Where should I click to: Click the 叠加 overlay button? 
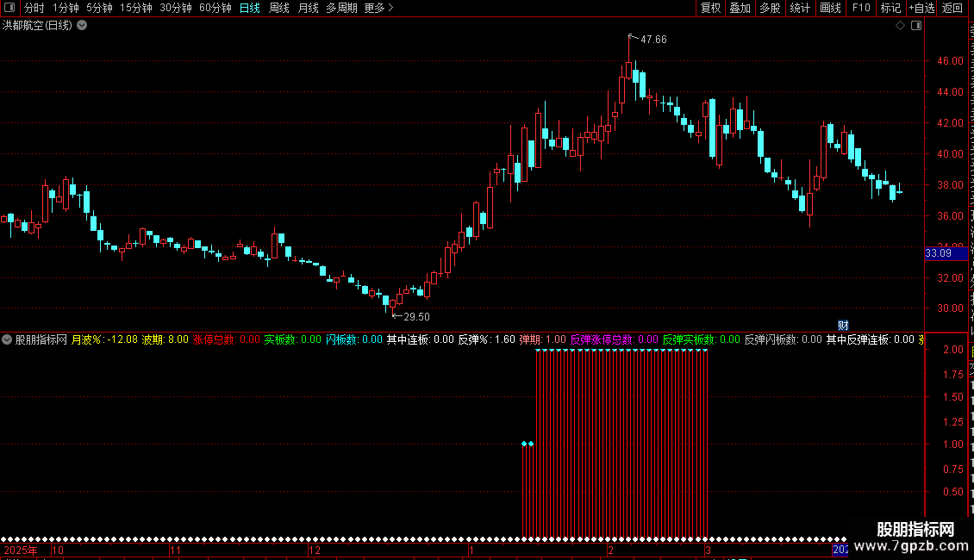740,8
